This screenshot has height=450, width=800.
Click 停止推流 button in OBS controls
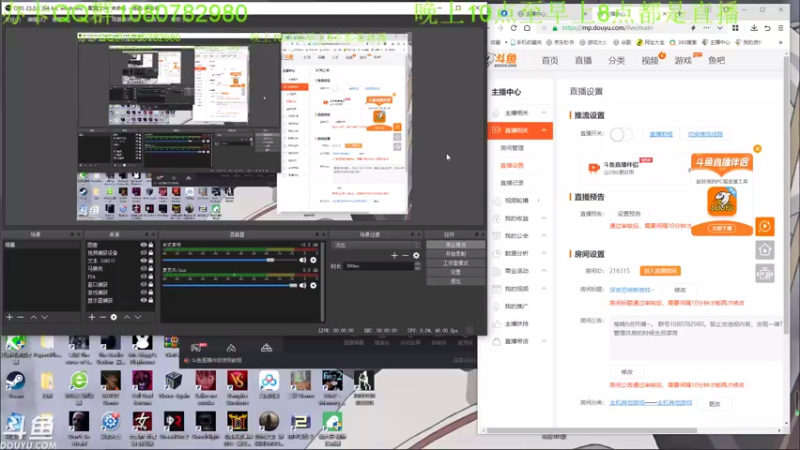(455, 245)
